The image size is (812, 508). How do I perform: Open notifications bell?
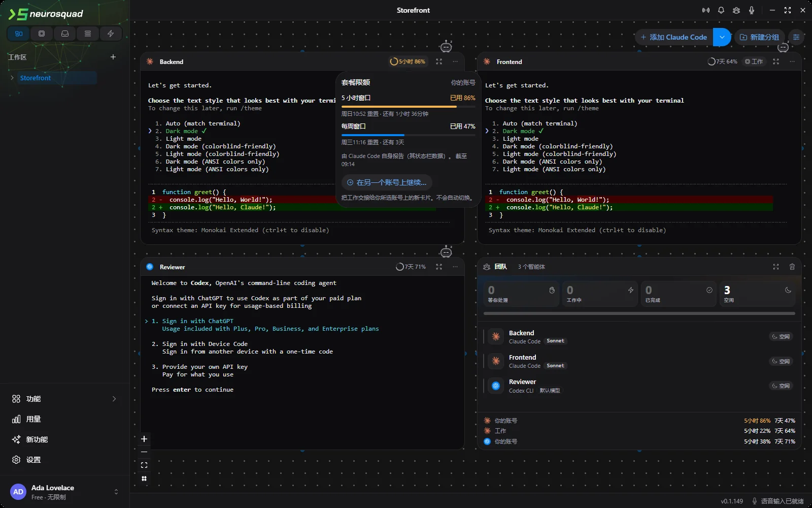click(x=721, y=10)
